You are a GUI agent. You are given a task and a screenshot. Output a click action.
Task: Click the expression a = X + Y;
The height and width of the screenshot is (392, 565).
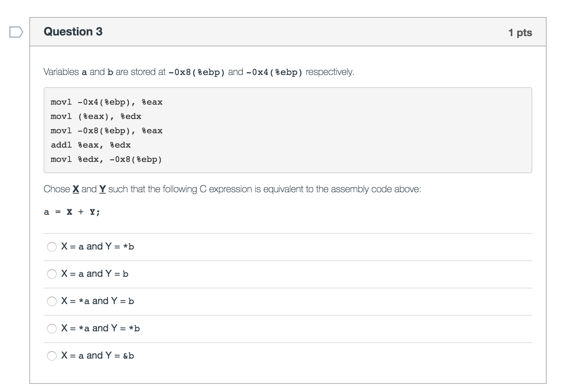click(72, 212)
